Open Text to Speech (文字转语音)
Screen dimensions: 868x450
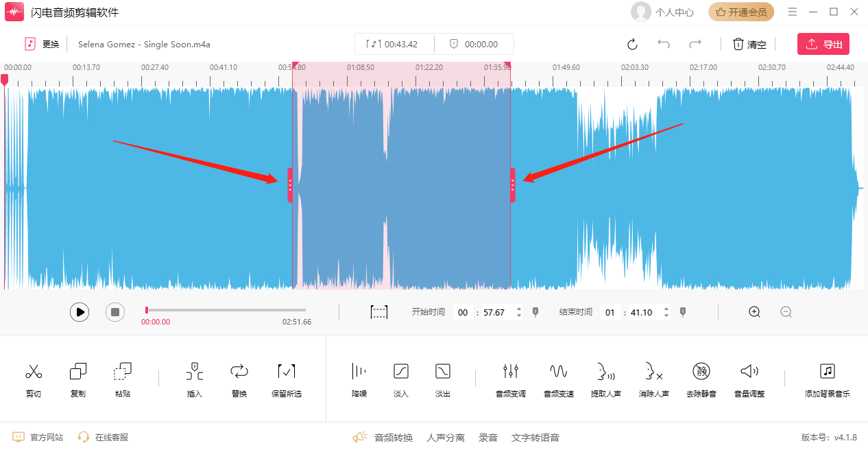[x=535, y=437]
